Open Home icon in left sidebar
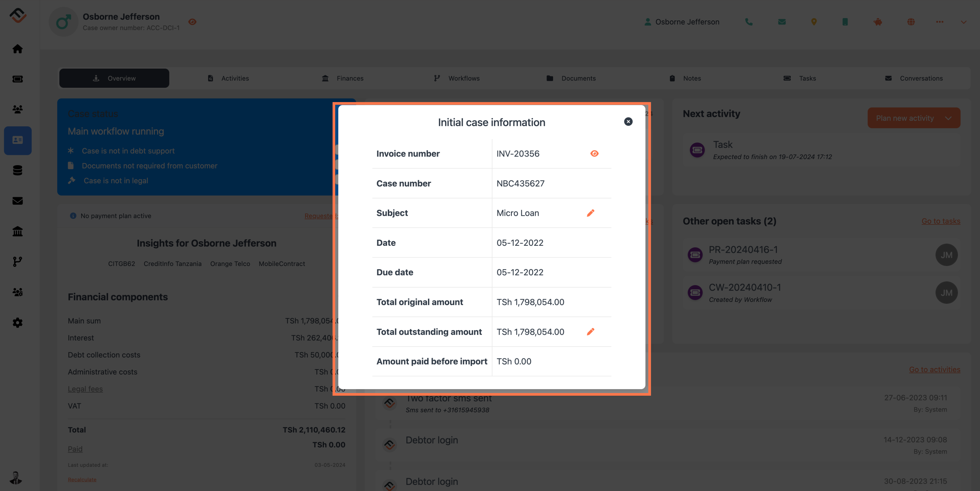 18,49
